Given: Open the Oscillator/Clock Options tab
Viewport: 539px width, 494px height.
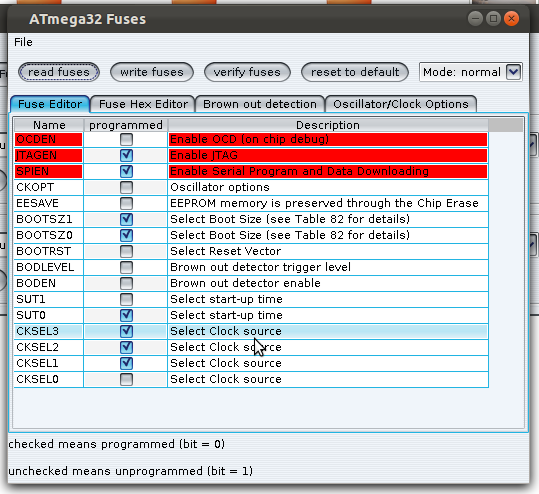Looking at the screenshot, I should pos(400,104).
